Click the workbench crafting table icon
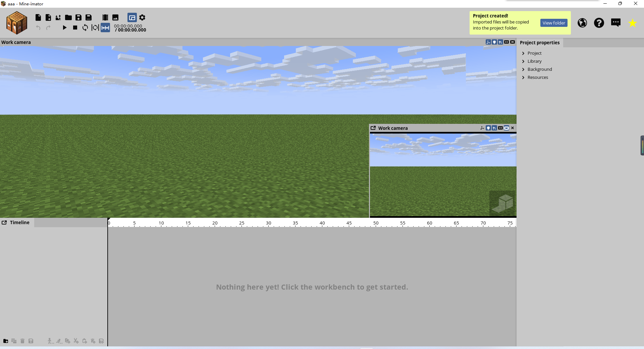 coord(17,23)
